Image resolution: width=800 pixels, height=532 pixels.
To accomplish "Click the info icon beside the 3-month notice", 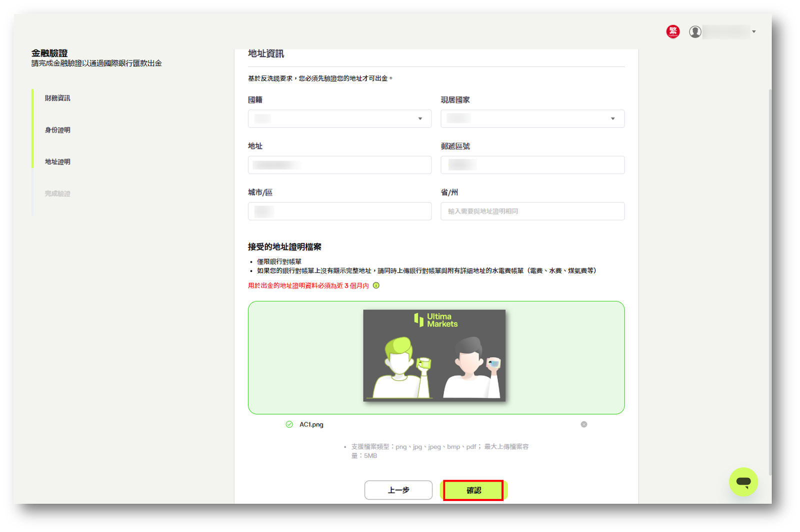I will tap(376, 285).
